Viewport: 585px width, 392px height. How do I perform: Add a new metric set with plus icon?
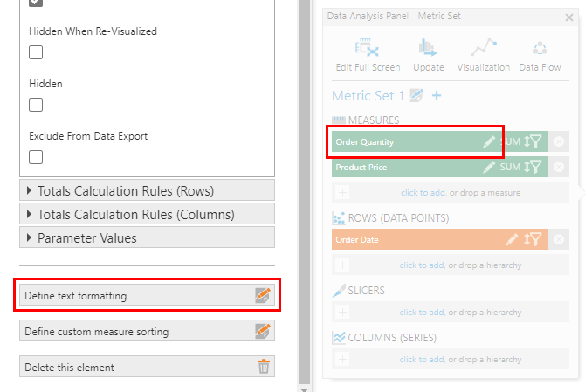point(437,95)
